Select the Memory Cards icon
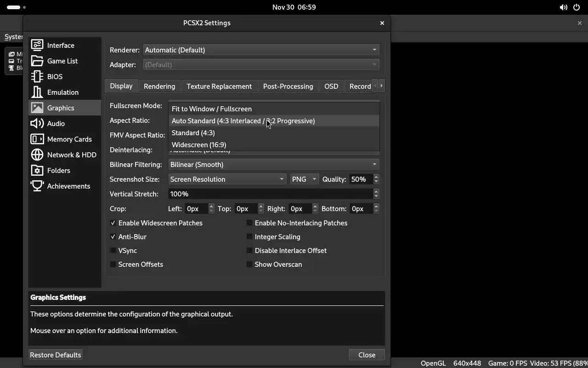 coord(37,139)
